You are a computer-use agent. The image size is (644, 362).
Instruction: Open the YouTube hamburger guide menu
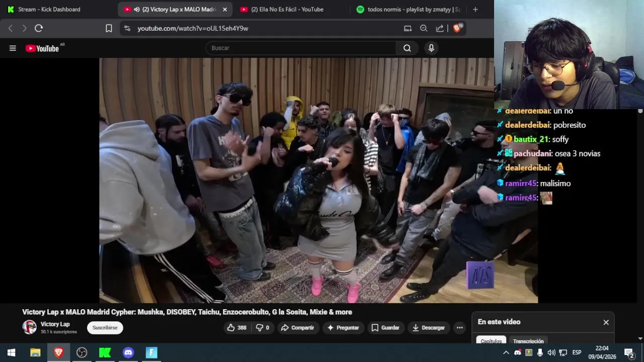[x=13, y=48]
